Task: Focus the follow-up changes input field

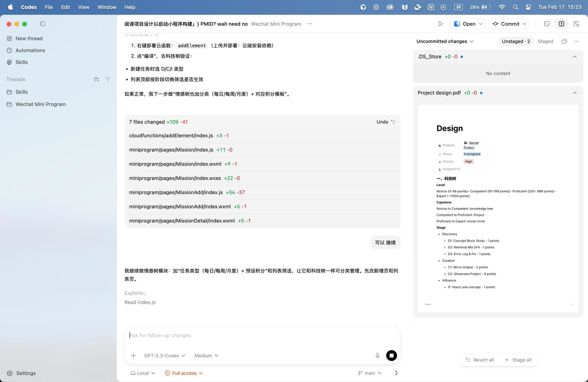Action: [262, 335]
